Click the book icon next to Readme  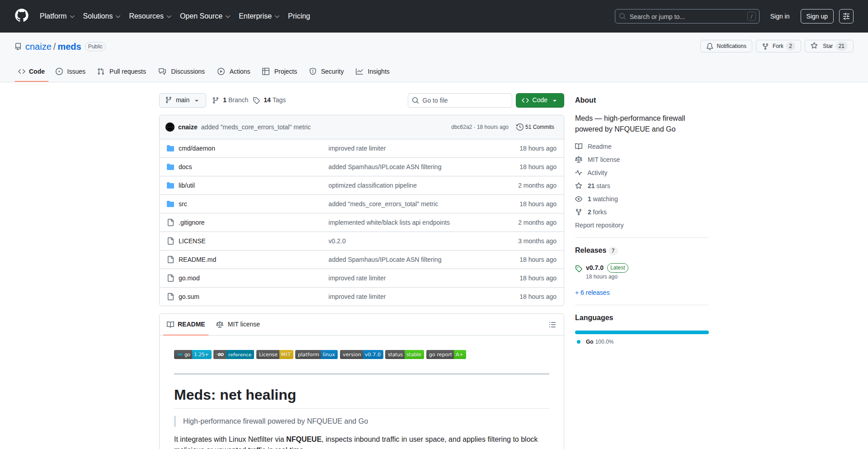coord(579,147)
